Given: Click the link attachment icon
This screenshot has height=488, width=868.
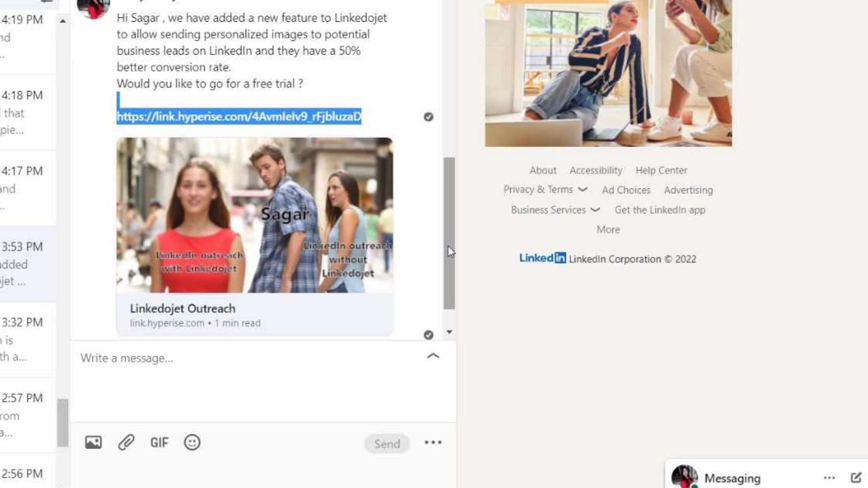Looking at the screenshot, I should point(126,442).
